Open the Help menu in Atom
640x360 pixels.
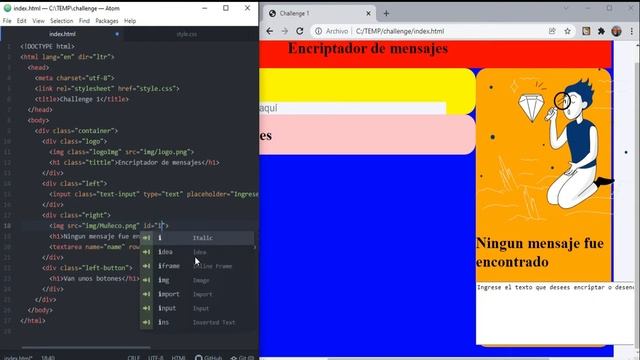click(130, 21)
